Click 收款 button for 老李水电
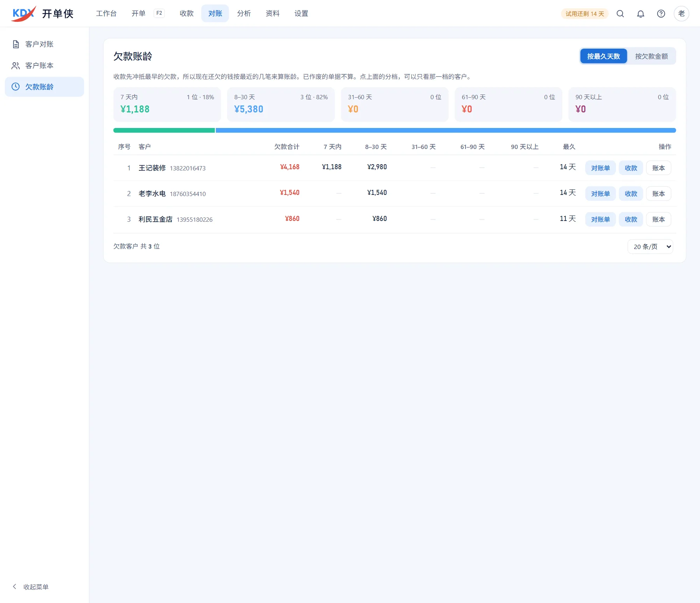 tap(631, 194)
